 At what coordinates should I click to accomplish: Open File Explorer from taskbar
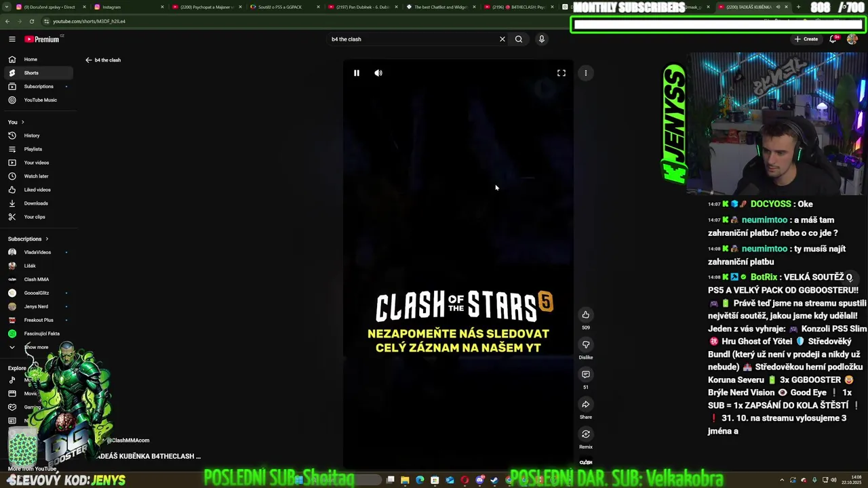coord(405,480)
